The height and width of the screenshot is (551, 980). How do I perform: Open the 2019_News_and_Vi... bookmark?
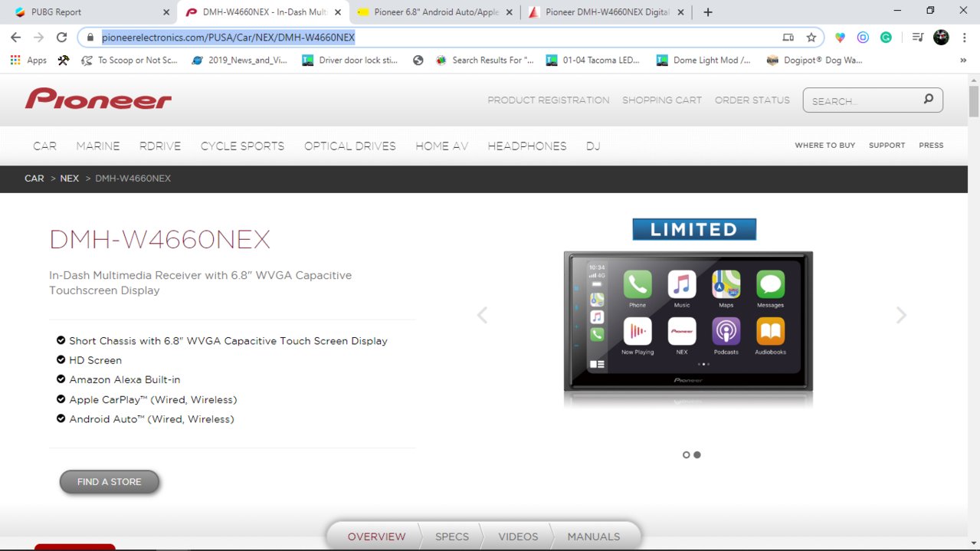(x=239, y=60)
